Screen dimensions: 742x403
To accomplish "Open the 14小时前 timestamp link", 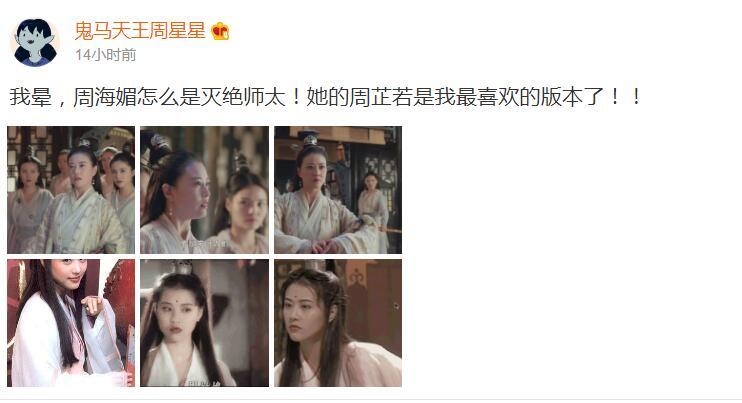I will pos(106,55).
